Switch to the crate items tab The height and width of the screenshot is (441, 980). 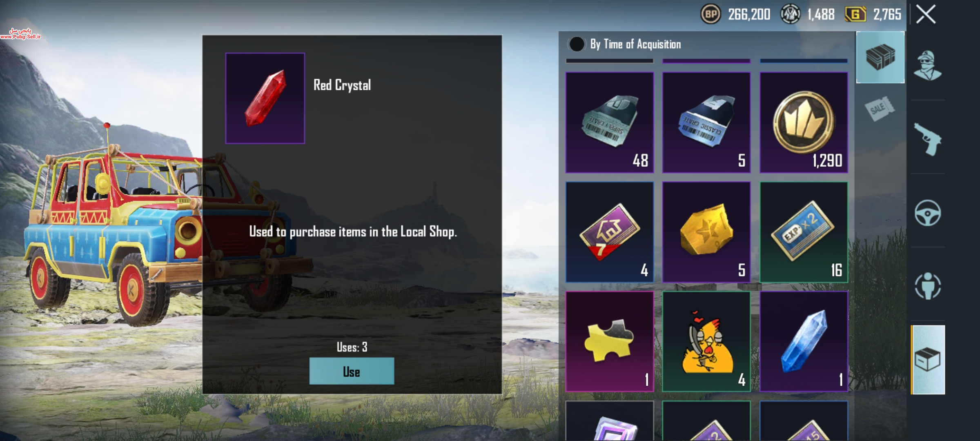click(x=880, y=57)
